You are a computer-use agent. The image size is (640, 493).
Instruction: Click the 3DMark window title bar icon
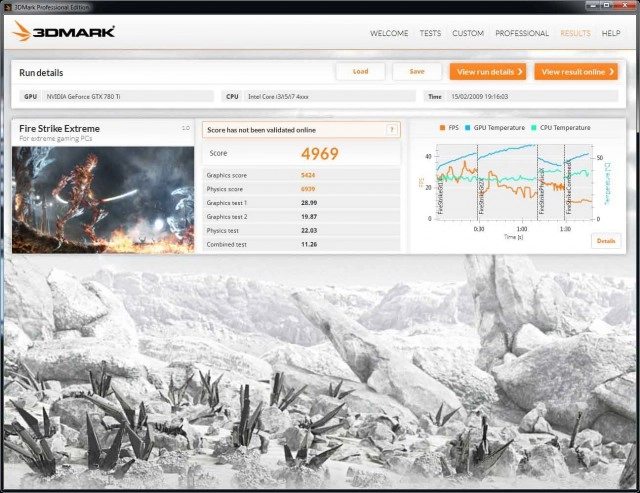point(8,7)
